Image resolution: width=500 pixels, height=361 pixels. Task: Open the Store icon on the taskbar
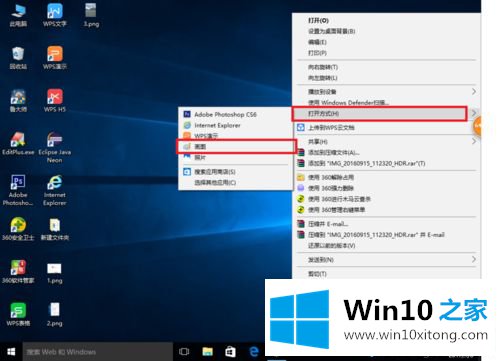tap(231, 352)
